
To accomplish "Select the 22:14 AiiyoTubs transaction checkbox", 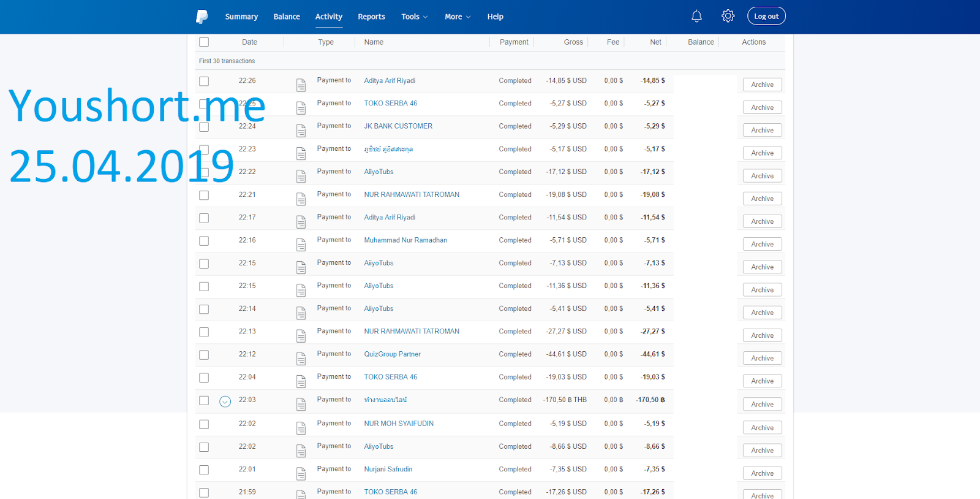I will point(204,309).
